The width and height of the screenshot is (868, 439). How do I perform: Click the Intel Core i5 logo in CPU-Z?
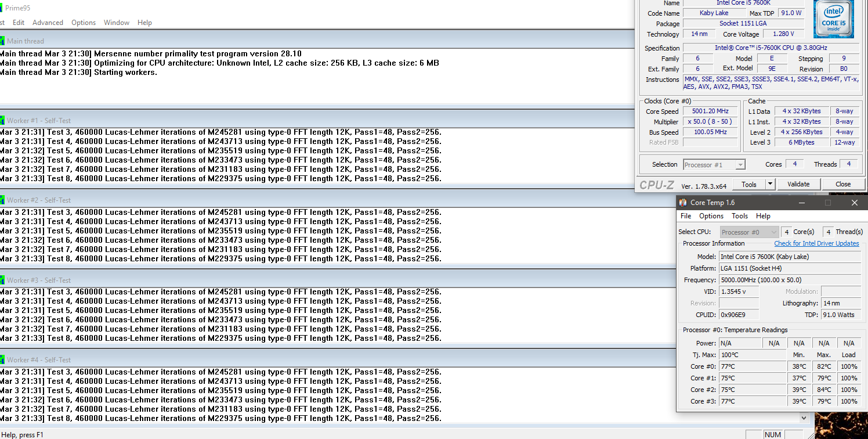[834, 19]
